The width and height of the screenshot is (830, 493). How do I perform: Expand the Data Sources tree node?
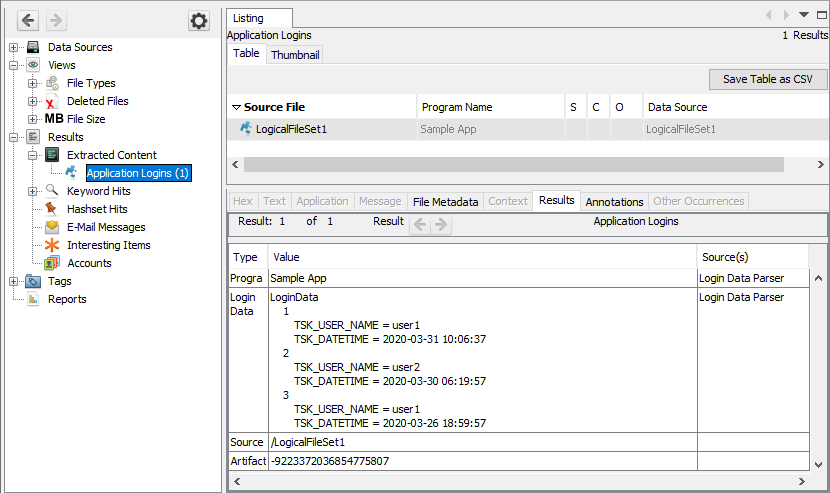(x=14, y=47)
